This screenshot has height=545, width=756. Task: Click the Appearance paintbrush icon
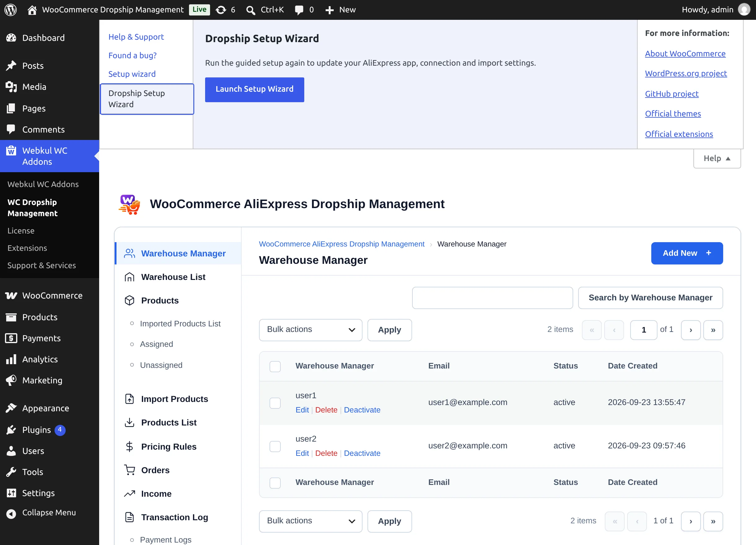[x=11, y=408]
